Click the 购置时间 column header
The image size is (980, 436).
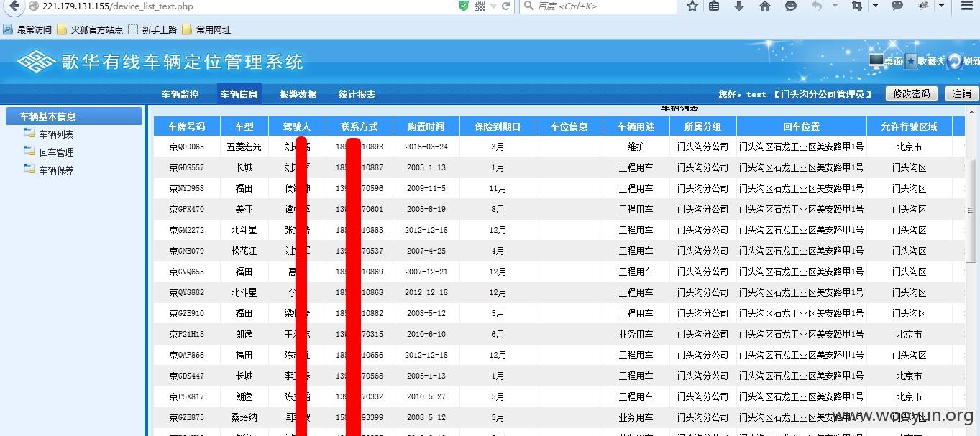point(426,126)
